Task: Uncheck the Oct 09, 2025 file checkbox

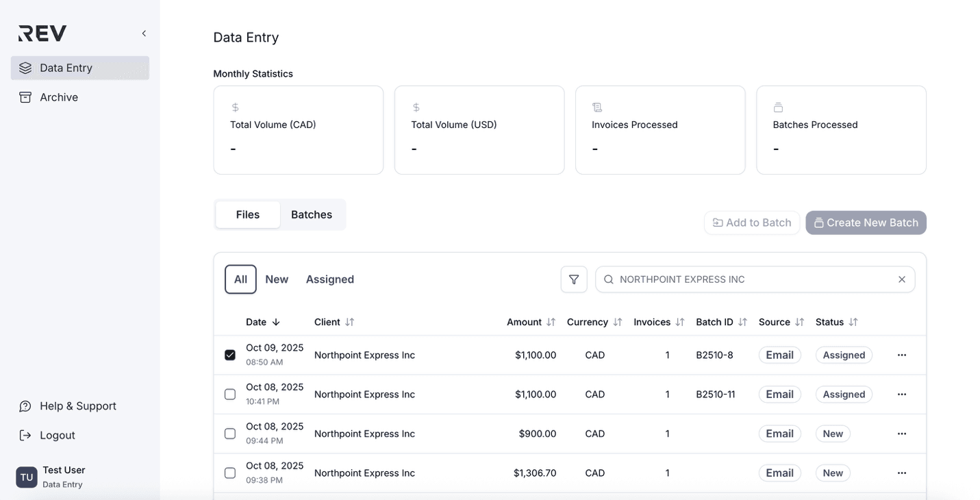Action: pyautogui.click(x=230, y=355)
